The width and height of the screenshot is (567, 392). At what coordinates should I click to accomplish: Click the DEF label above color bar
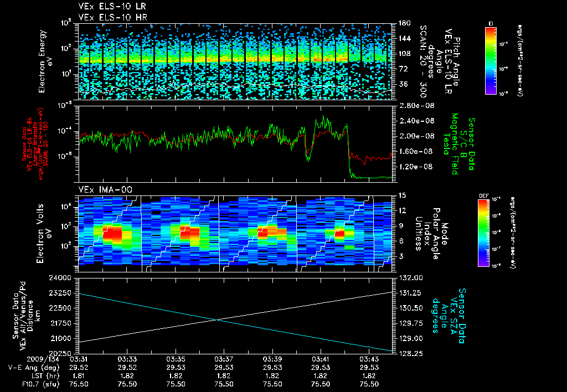click(484, 196)
